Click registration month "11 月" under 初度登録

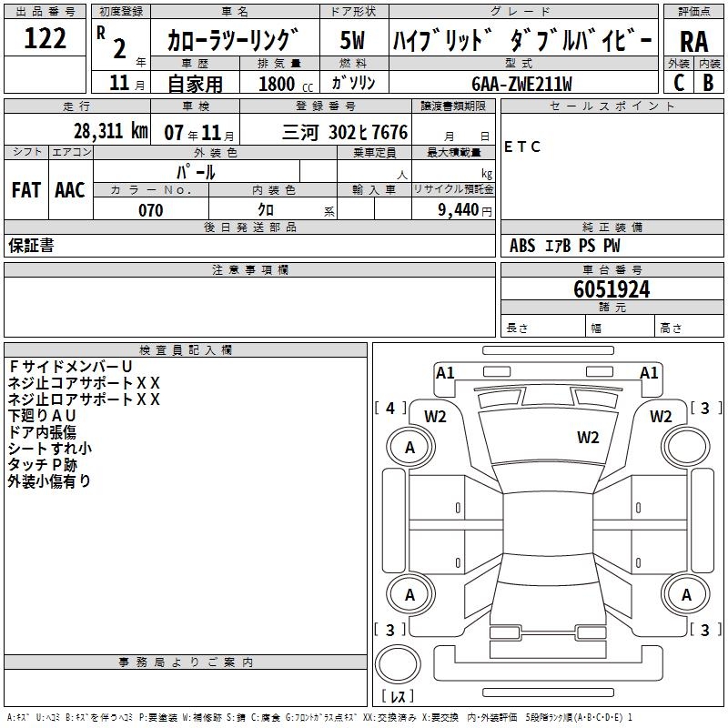(x=126, y=83)
